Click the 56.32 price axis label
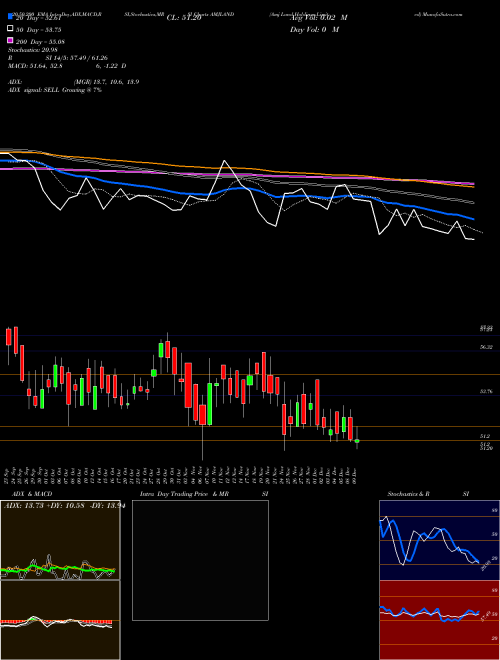The image size is (500, 660). click(486, 347)
